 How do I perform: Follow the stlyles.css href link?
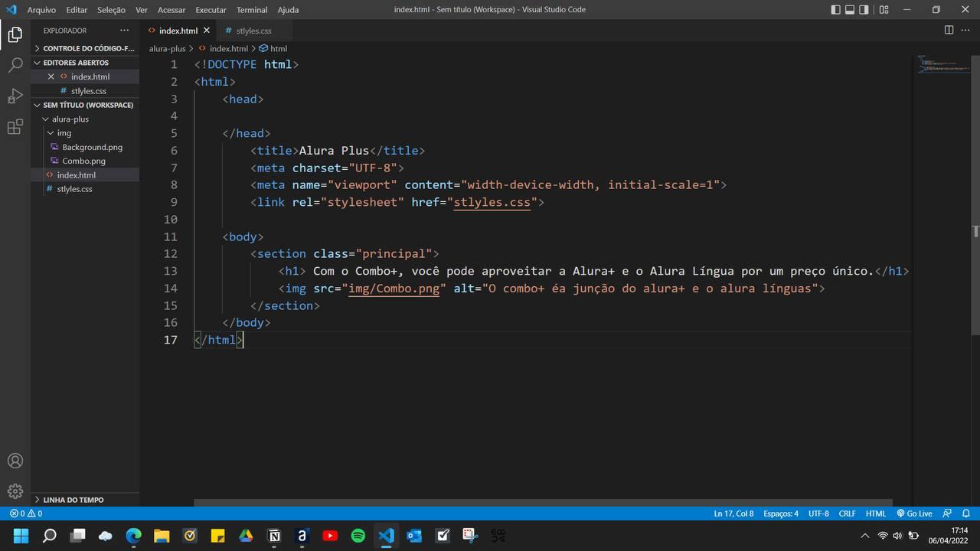pyautogui.click(x=492, y=202)
